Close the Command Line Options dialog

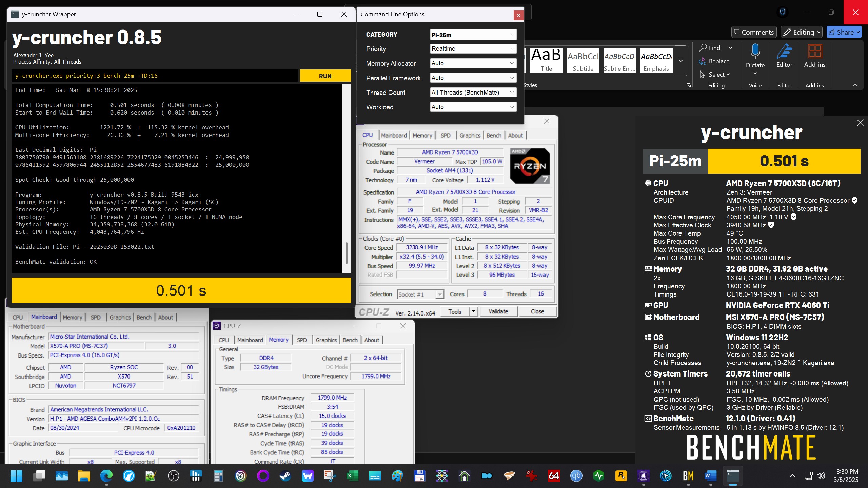(x=518, y=15)
